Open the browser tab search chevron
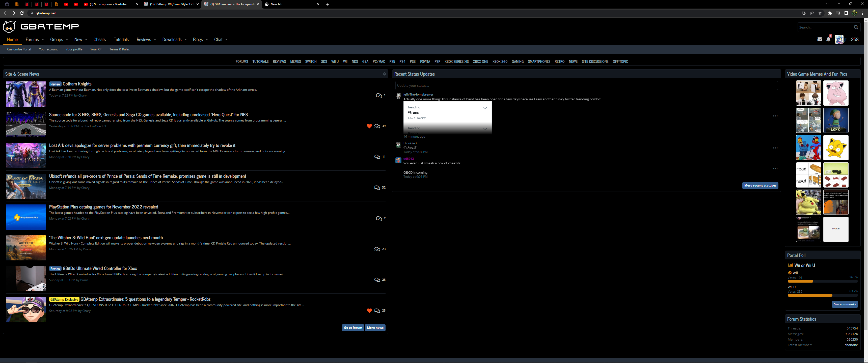Image resolution: width=868 pixels, height=363 pixels. point(827,4)
